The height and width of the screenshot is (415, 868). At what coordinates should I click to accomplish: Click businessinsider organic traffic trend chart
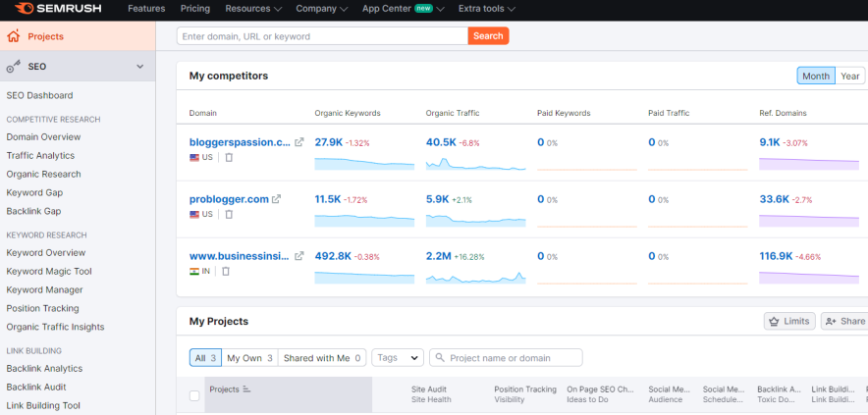[475, 278]
